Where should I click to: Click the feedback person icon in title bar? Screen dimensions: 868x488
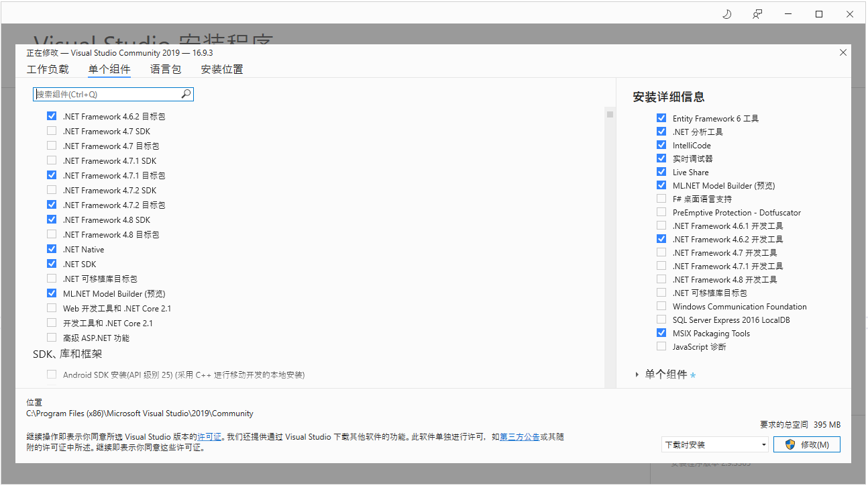coord(757,14)
